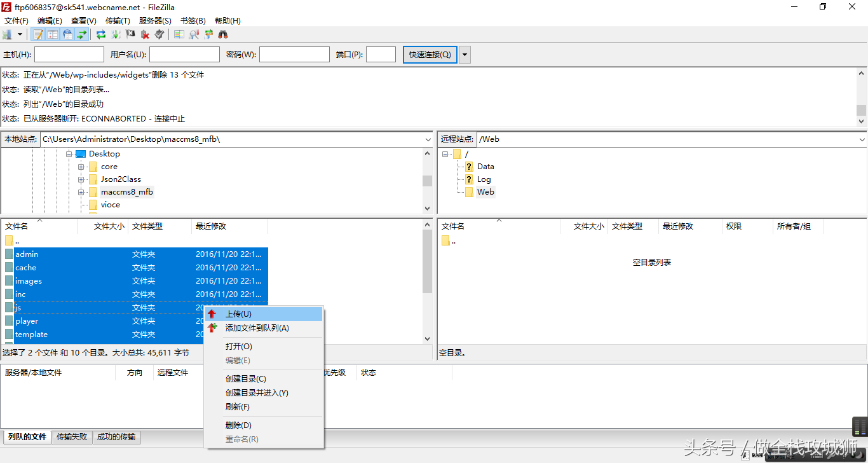Open the directory listing filters dialog
This screenshot has height=463, width=868.
(179, 34)
